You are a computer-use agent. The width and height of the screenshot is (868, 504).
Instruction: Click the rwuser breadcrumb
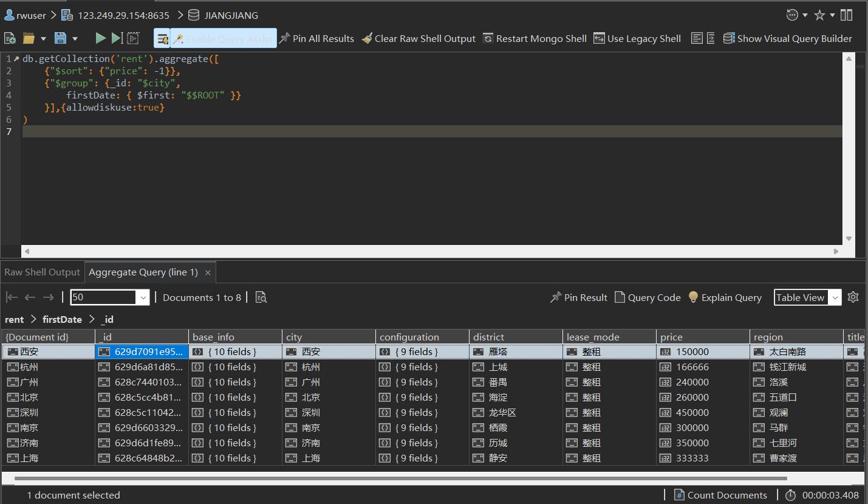tap(25, 15)
